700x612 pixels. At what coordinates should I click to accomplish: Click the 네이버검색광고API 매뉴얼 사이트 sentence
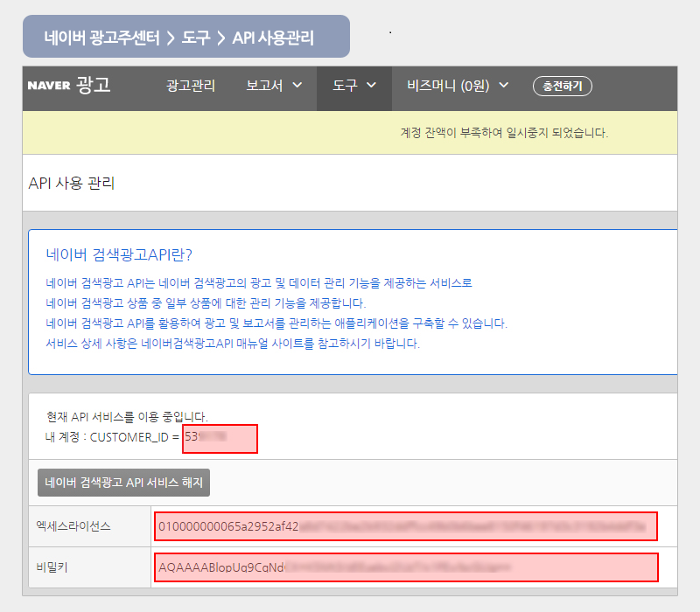233,344
